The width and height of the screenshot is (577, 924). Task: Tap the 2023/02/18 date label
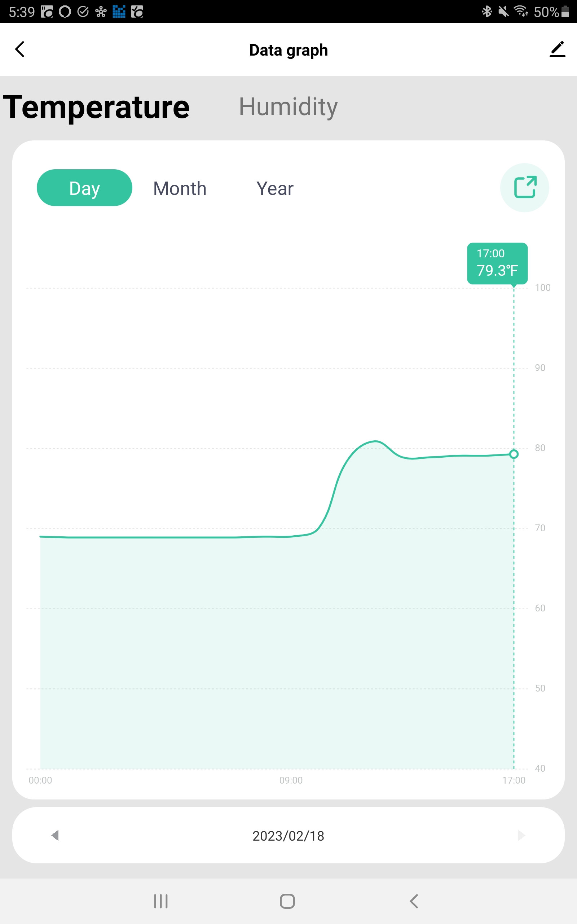click(288, 836)
